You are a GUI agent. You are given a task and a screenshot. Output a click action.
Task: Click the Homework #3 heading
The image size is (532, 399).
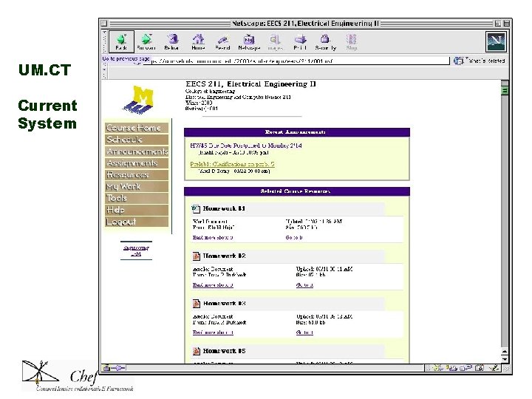(x=225, y=304)
